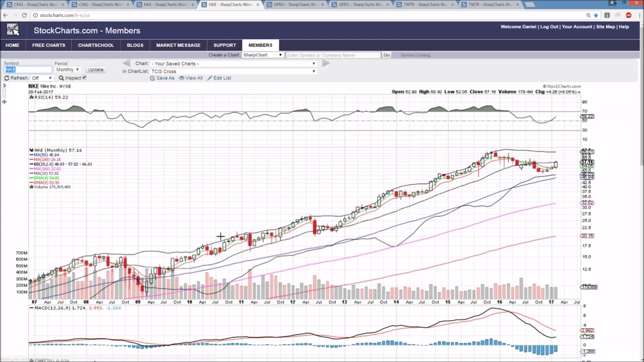Viewport: 644px width, 362px height.
Task: Click the 'Volume 178,369,488' legend entry
Action: point(50,187)
